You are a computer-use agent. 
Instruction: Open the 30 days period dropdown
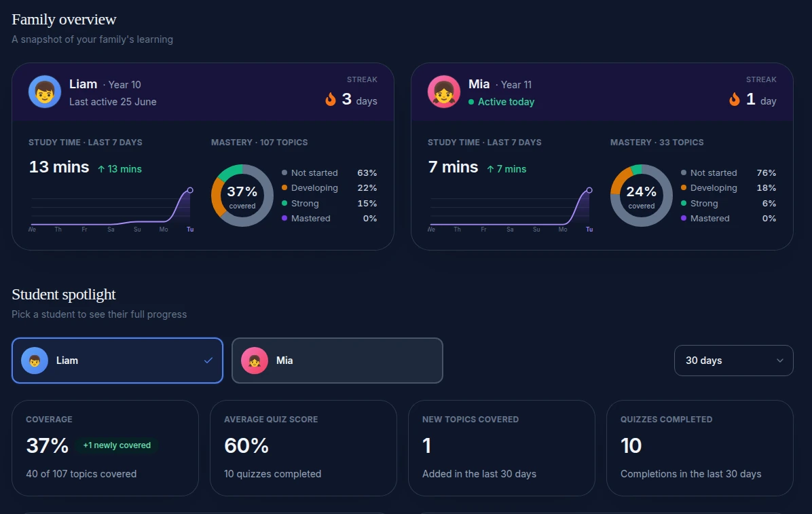pos(733,361)
